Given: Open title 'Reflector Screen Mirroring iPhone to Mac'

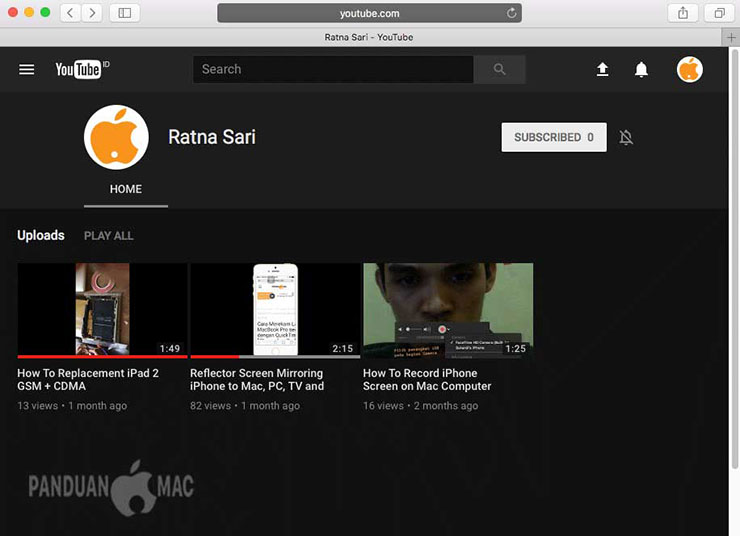Looking at the screenshot, I should (257, 379).
